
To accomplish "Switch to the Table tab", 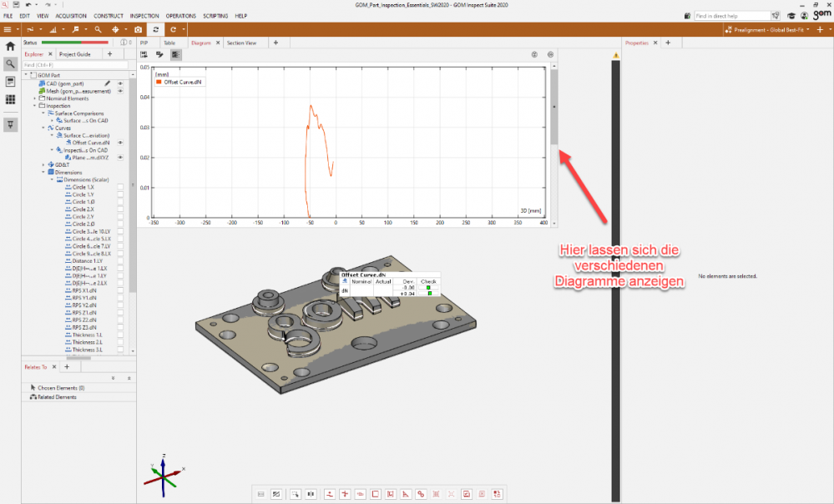I will pos(169,43).
